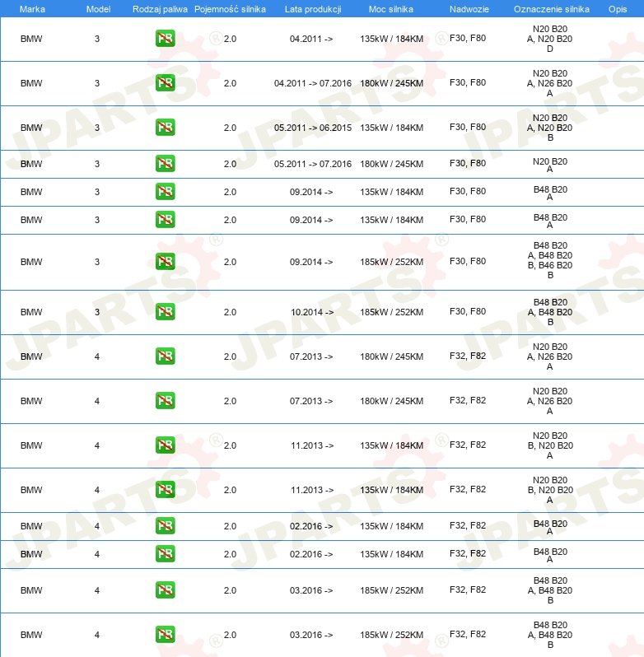Select 'BMW' in the 10.2014 -> row

coord(31,312)
